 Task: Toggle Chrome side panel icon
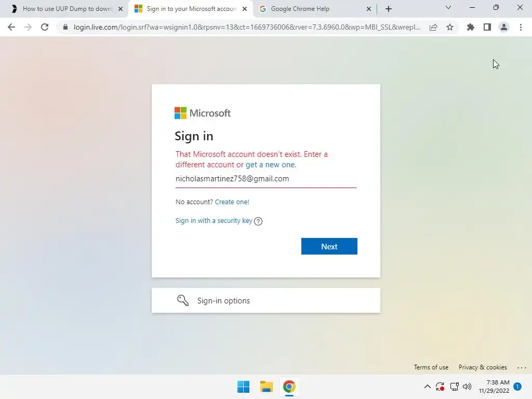[x=487, y=27]
